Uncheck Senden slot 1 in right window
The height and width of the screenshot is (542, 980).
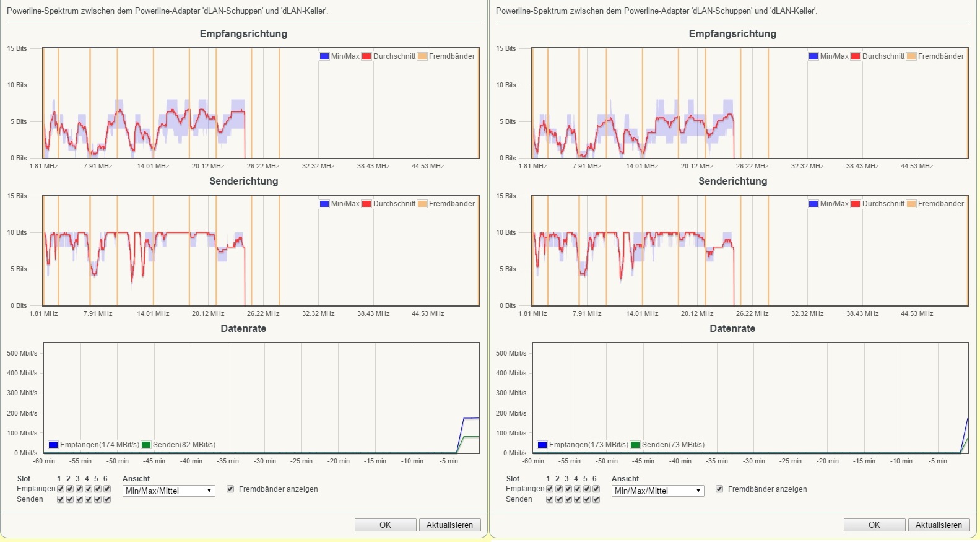coord(550,499)
